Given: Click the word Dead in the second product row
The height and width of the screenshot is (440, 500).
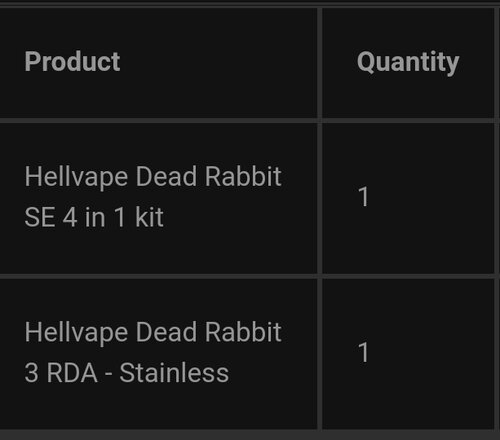Looking at the screenshot, I should 166,332.
